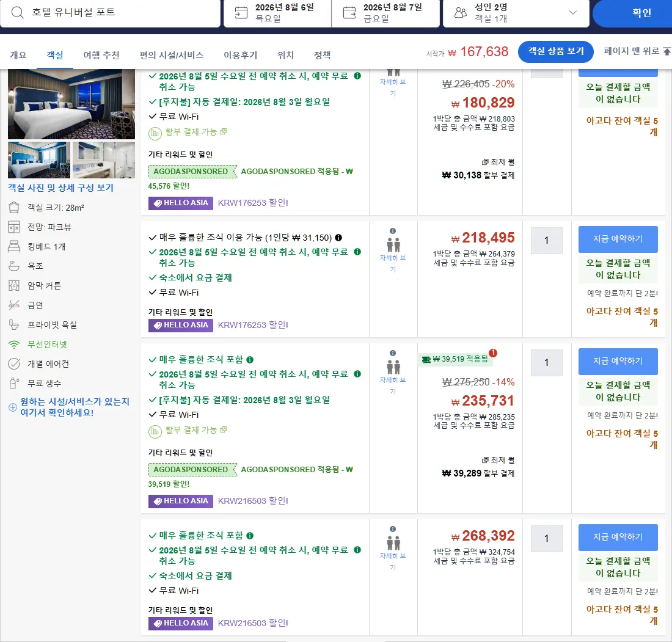Click the main room bedroom photo

(71, 104)
